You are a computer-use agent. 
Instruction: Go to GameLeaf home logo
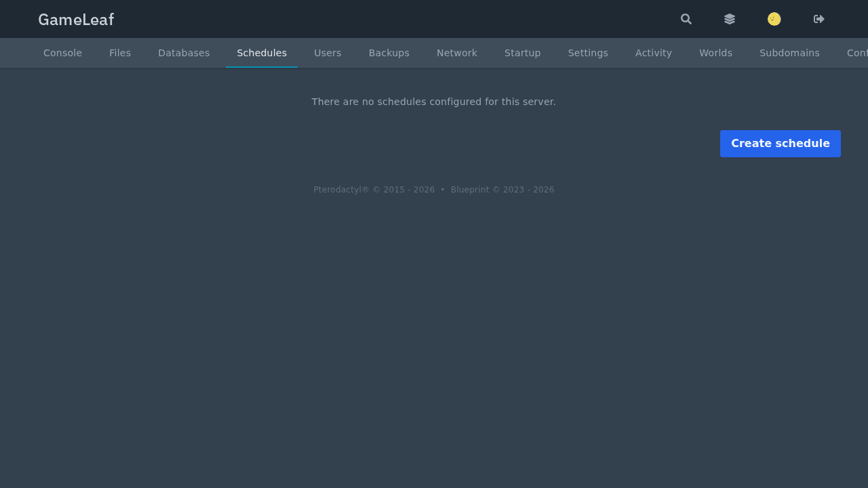click(76, 20)
